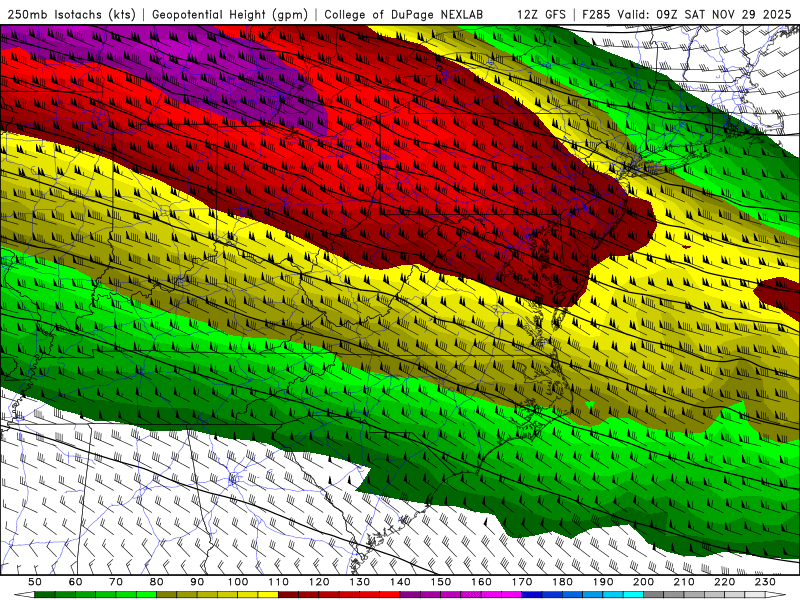Click the 150 label on the color scale
This screenshot has width=800, height=600.
click(441, 582)
